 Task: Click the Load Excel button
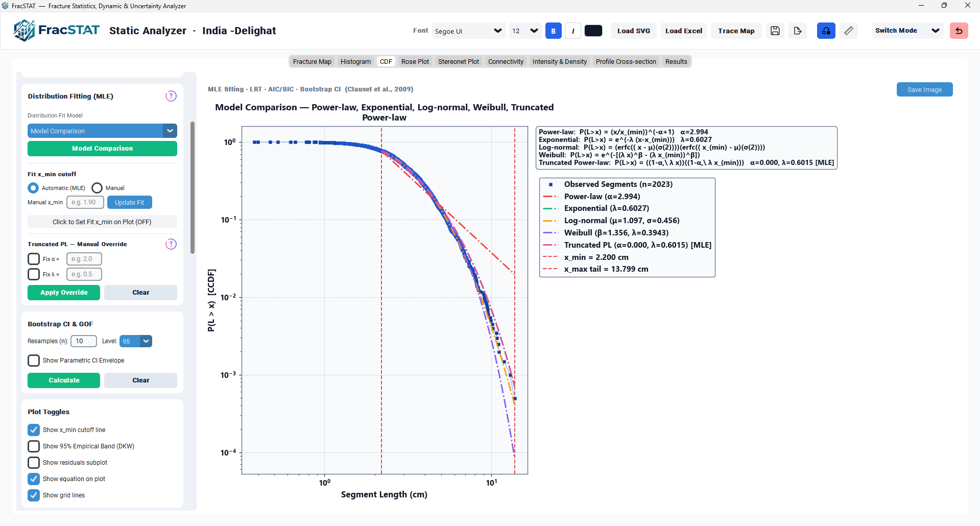[683, 31]
